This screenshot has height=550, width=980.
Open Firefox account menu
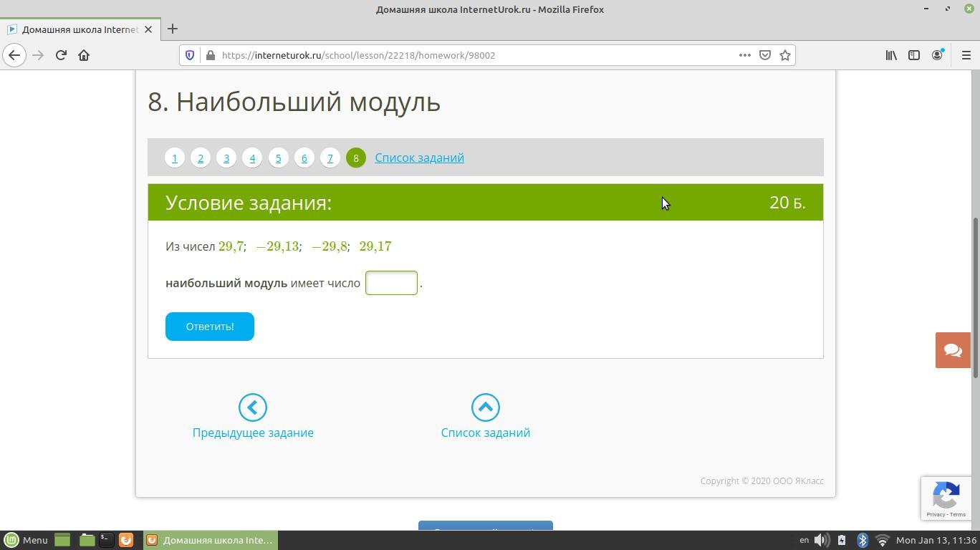pos(937,55)
